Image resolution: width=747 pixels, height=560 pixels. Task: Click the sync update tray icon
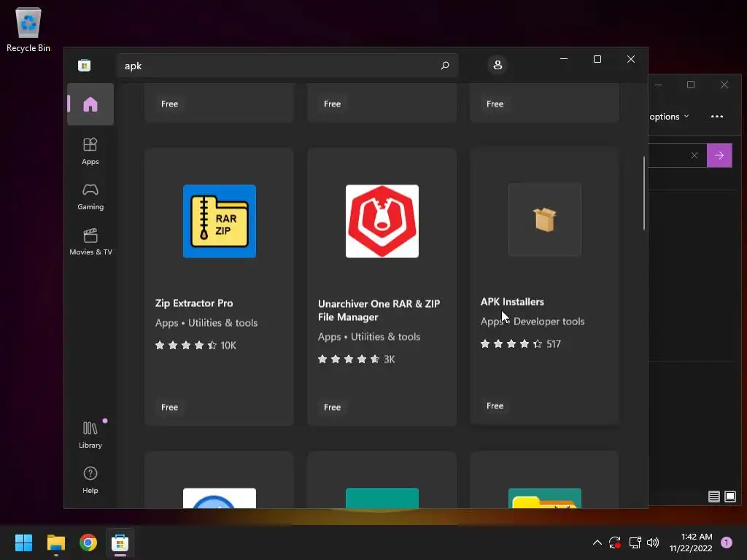pos(615,542)
